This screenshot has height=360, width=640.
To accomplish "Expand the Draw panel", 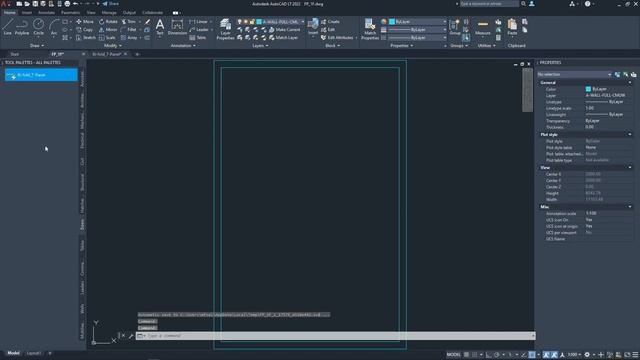I will pyautogui.click(x=37, y=46).
